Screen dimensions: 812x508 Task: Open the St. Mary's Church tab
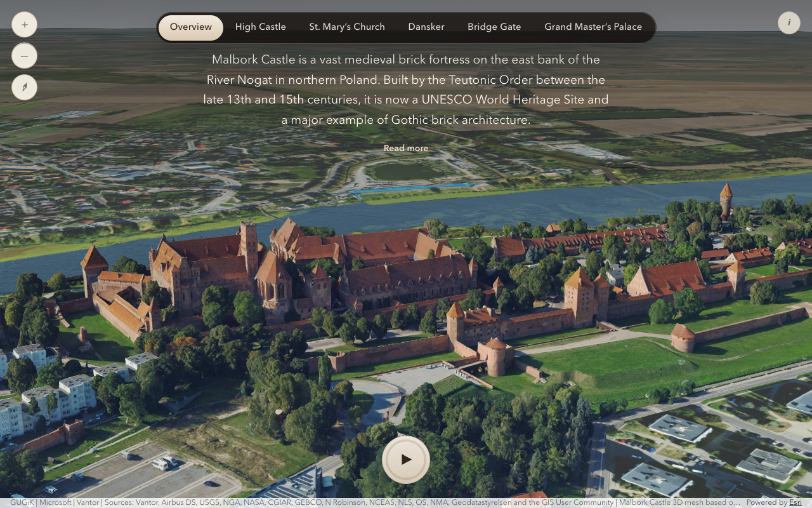(x=347, y=27)
